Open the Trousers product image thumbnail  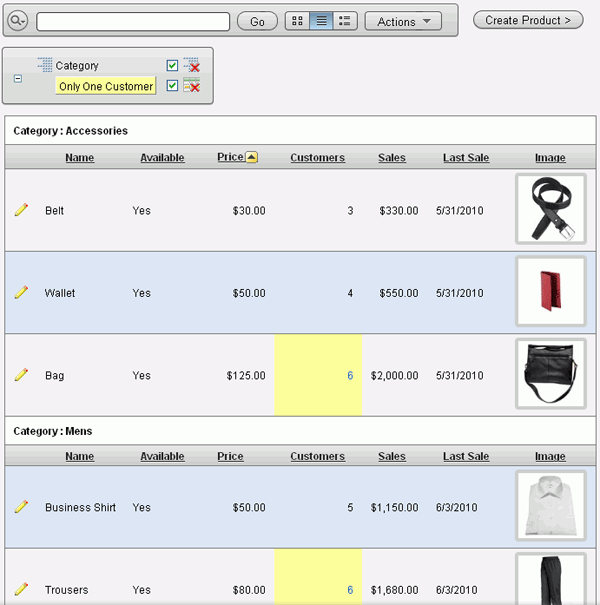[x=551, y=579]
